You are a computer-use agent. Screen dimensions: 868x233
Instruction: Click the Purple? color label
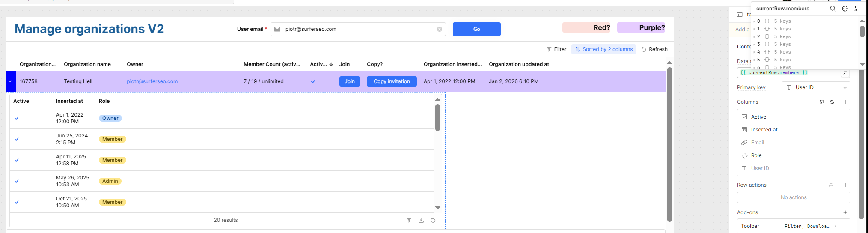[x=641, y=28]
